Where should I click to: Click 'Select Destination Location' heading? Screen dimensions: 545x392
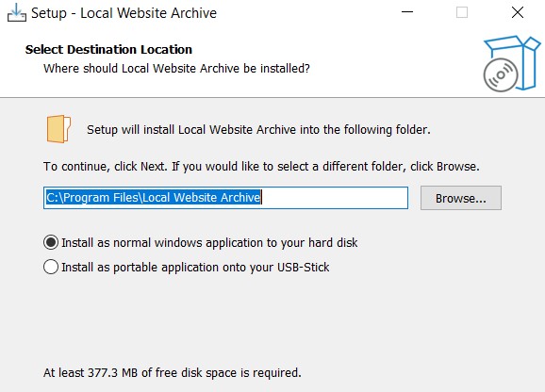pyautogui.click(x=108, y=50)
